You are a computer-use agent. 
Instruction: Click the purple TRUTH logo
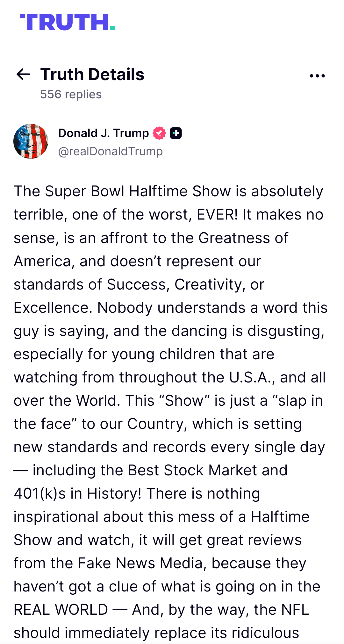[65, 22]
